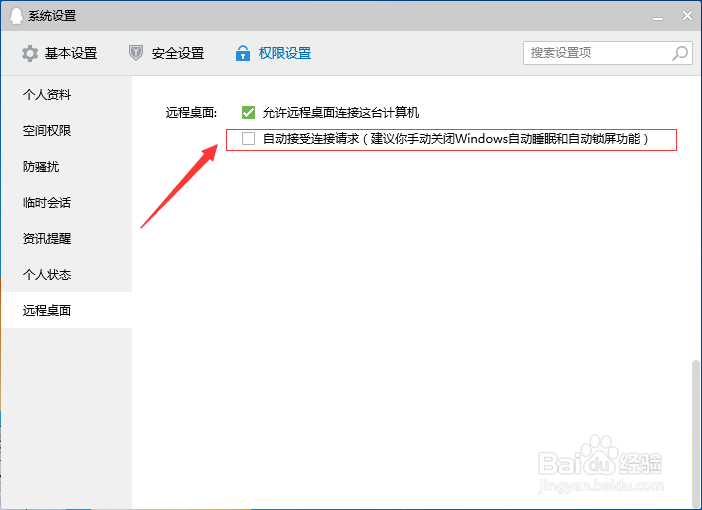
Task: Click the 允许远程桌面连接这台计算机 label text
Action: point(341,112)
